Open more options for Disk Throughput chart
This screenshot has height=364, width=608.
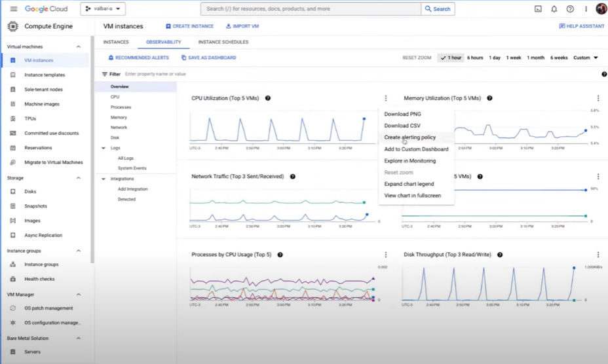(598, 255)
